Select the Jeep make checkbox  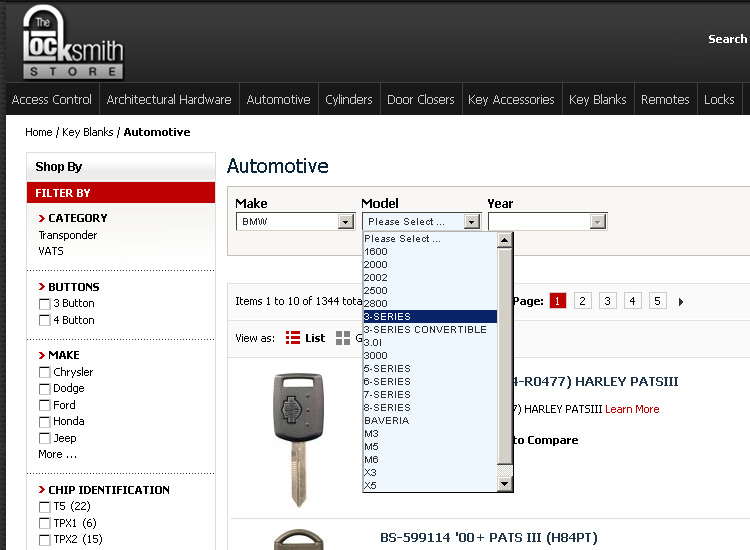(44, 439)
